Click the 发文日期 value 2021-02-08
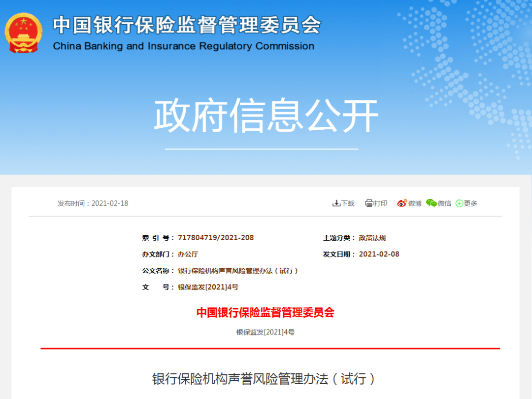The width and height of the screenshot is (532, 399). [379, 254]
